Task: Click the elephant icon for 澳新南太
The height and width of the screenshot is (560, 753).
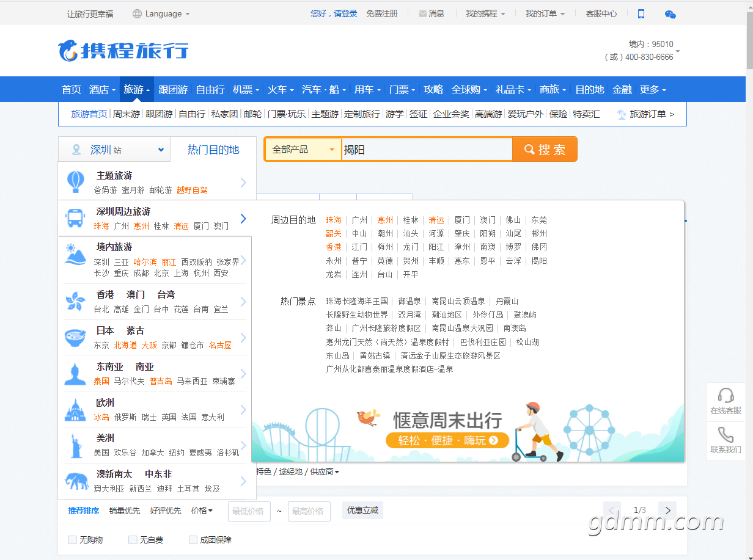Action: [76, 481]
